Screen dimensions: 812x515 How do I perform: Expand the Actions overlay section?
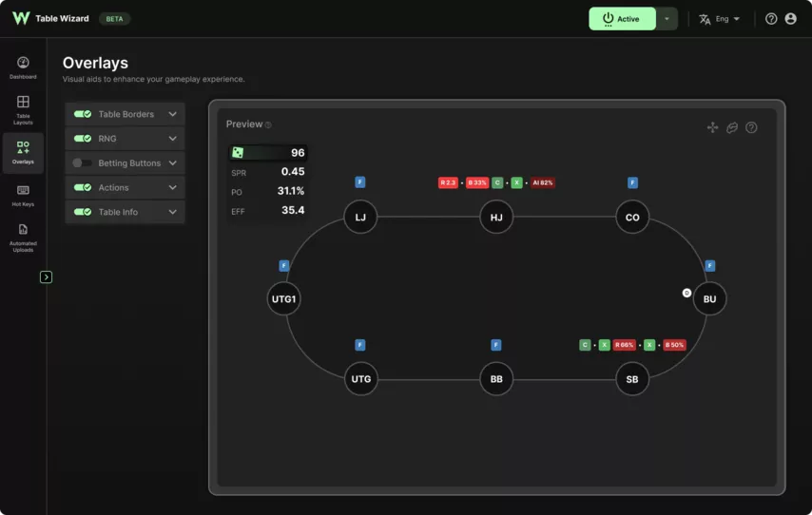pos(172,188)
